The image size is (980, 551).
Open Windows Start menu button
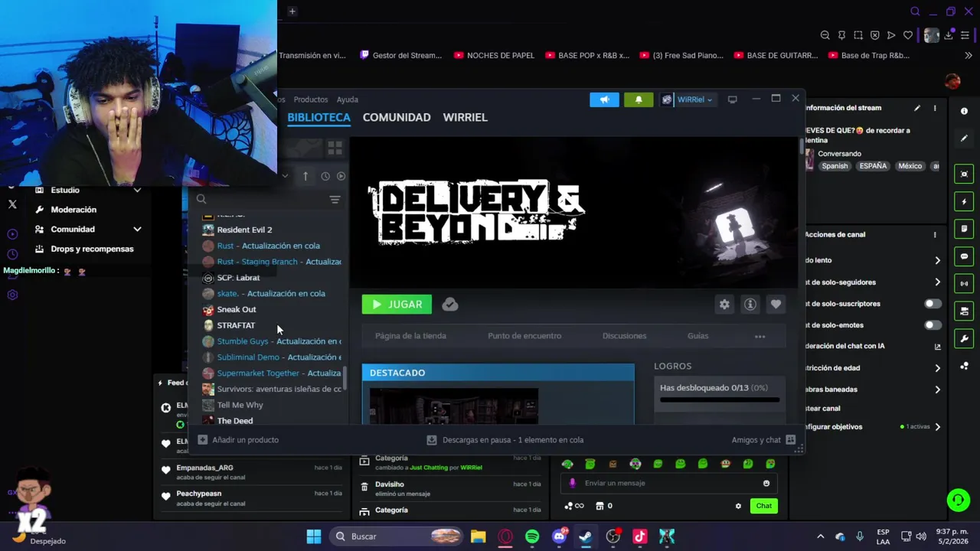point(314,536)
